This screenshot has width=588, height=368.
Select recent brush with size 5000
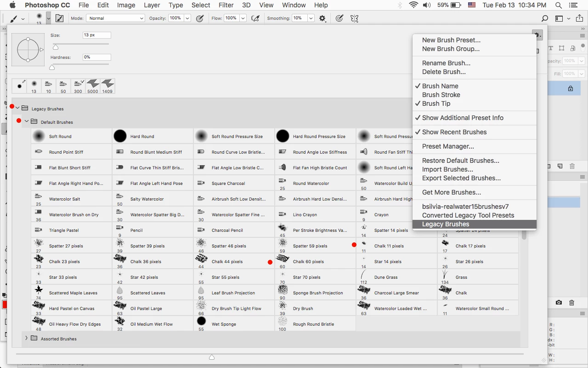point(93,86)
